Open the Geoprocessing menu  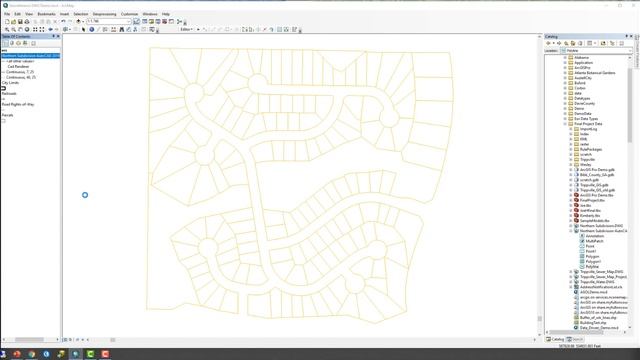tap(104, 14)
